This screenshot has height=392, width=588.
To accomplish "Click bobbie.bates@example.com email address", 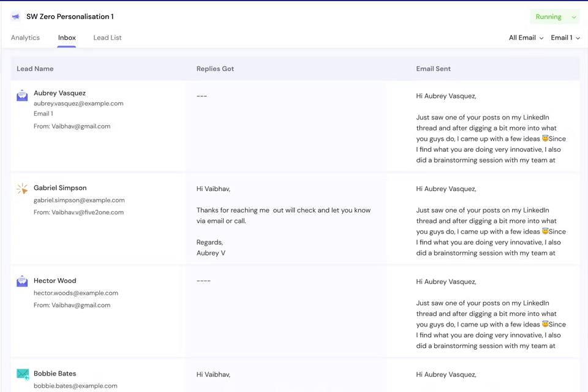I will point(75,386).
